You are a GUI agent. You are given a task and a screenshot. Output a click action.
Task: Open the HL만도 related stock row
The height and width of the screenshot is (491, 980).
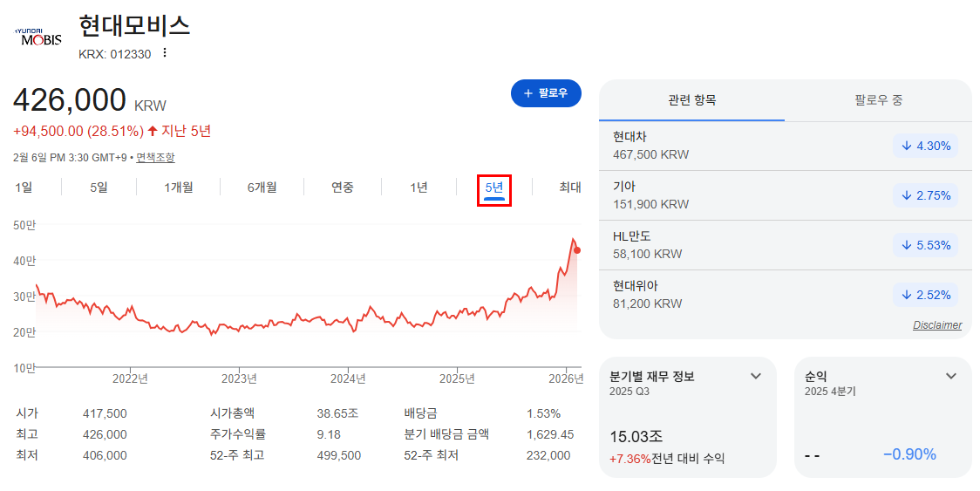click(x=786, y=245)
